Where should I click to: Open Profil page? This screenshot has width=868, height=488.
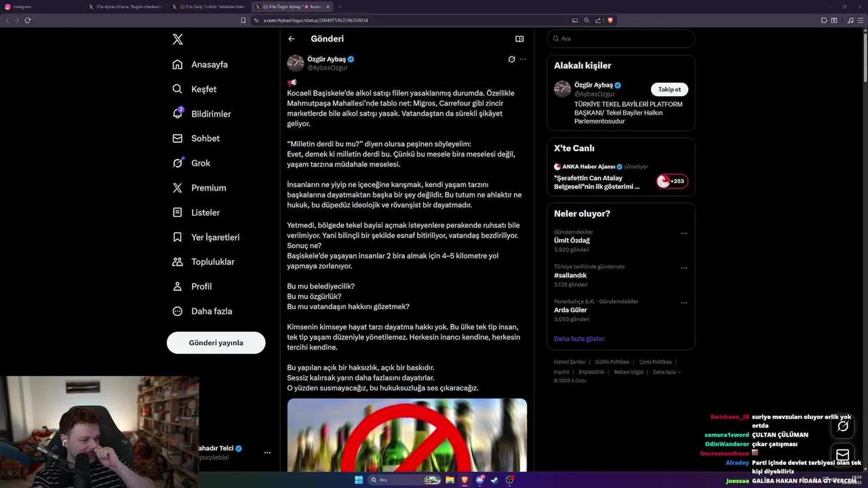coord(192,286)
